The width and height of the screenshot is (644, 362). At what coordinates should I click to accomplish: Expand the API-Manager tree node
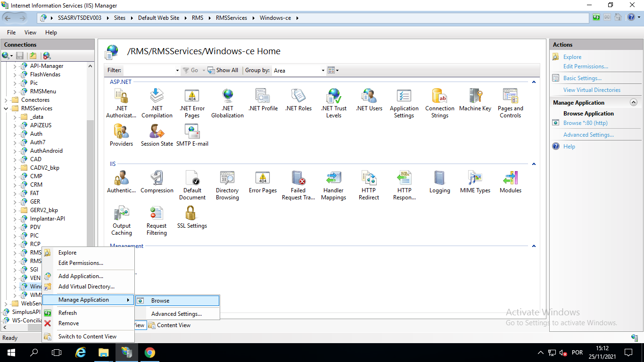pyautogui.click(x=15, y=66)
